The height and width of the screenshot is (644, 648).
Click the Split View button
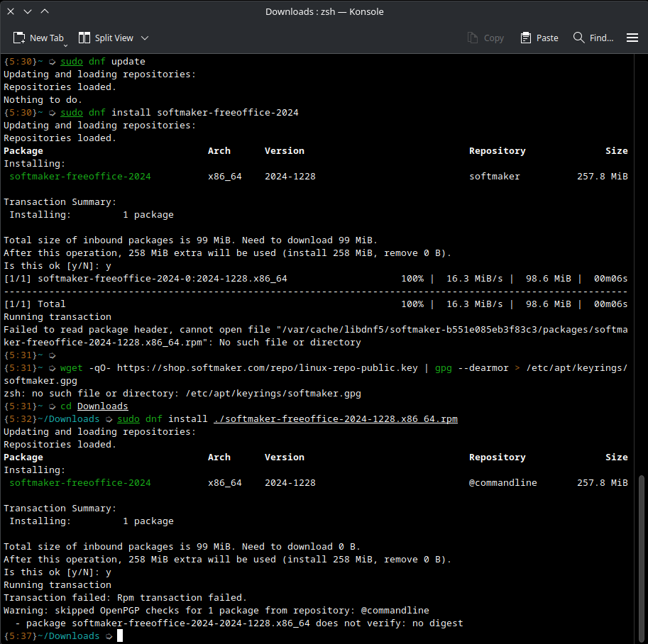(106, 38)
